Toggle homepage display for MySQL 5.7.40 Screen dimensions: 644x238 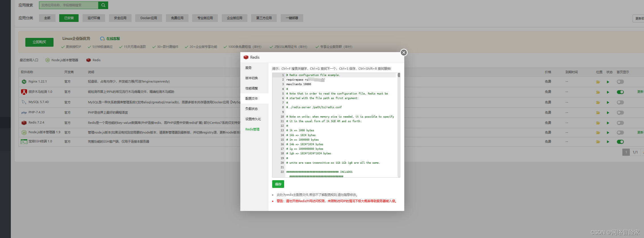(x=620, y=102)
